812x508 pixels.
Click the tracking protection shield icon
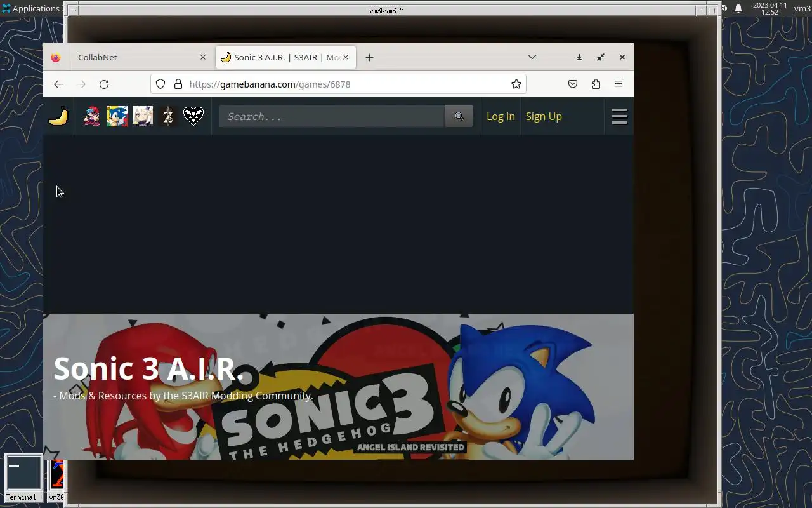[160, 84]
